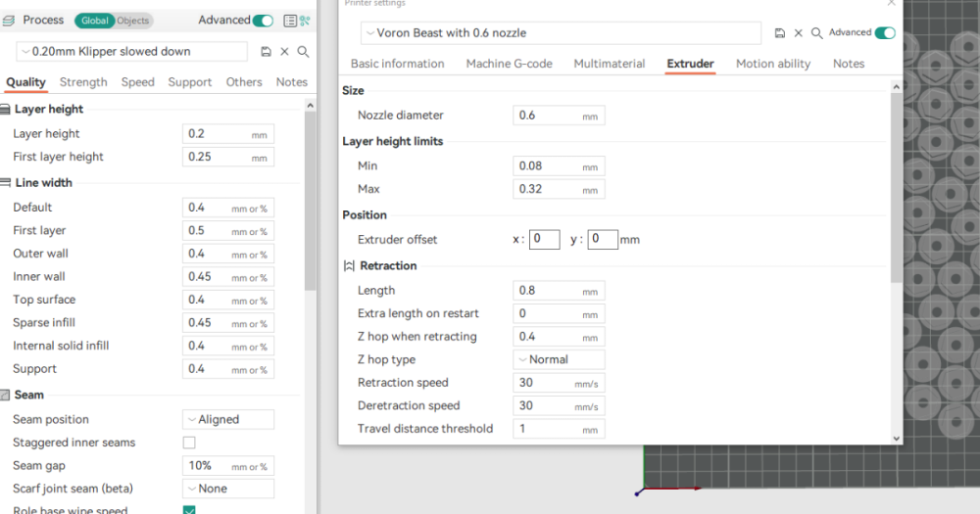Toggle Advanced switch in Printer settings
Screen dimensions: 980x514
tap(885, 33)
